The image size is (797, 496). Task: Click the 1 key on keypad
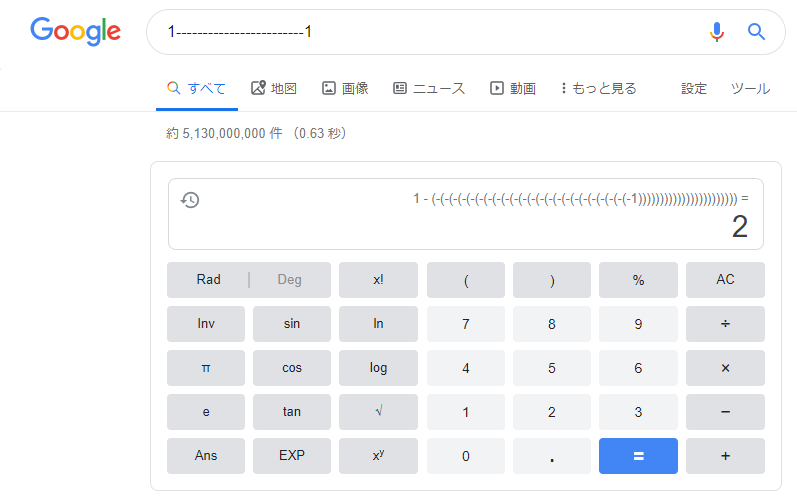[466, 412]
